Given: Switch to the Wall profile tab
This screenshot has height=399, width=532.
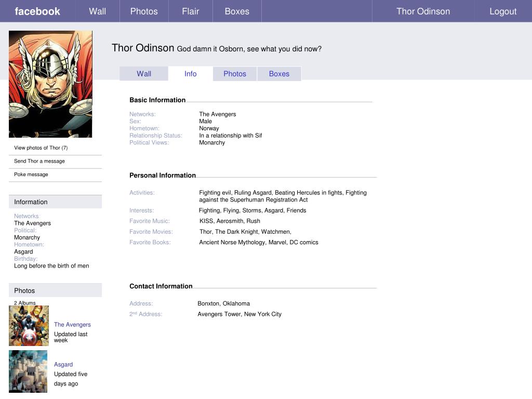Looking at the screenshot, I should tap(144, 74).
